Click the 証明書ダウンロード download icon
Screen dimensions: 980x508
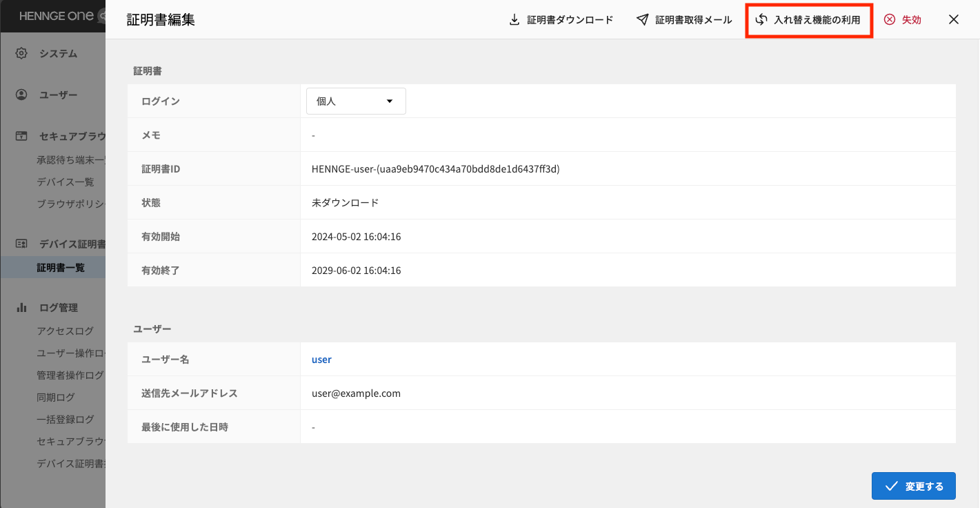click(x=514, y=19)
